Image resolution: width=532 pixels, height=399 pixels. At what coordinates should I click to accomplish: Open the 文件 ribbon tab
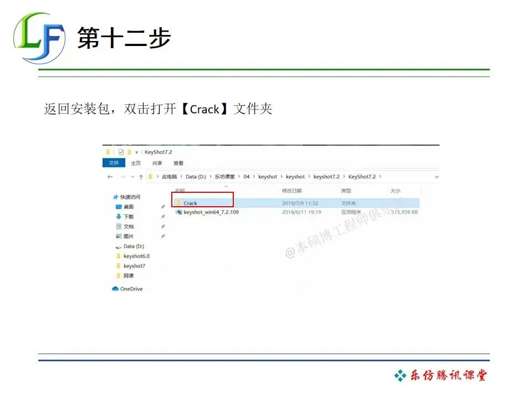[114, 163]
